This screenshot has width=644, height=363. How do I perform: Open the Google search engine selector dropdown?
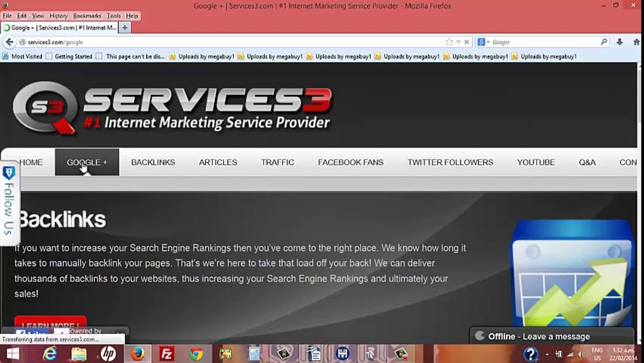[483, 42]
